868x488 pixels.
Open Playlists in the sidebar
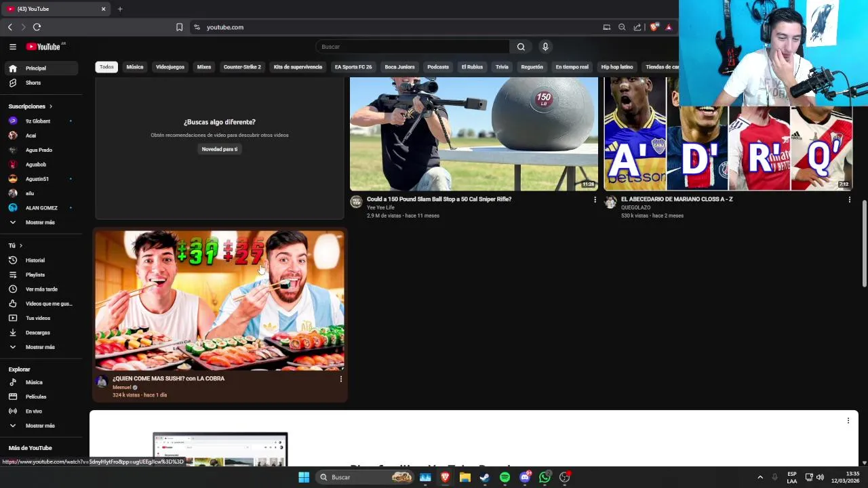click(x=41, y=274)
